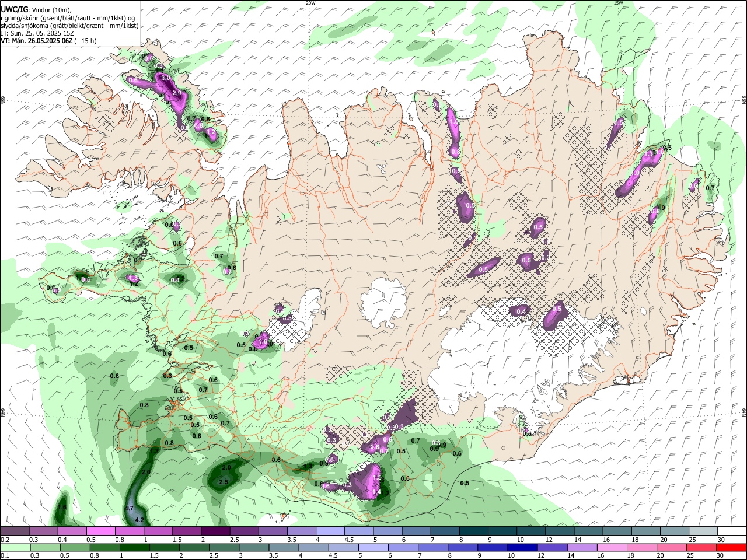Screen dimensions: 747x560
Task: Click the 20W longitude label
Action: coord(310,3)
